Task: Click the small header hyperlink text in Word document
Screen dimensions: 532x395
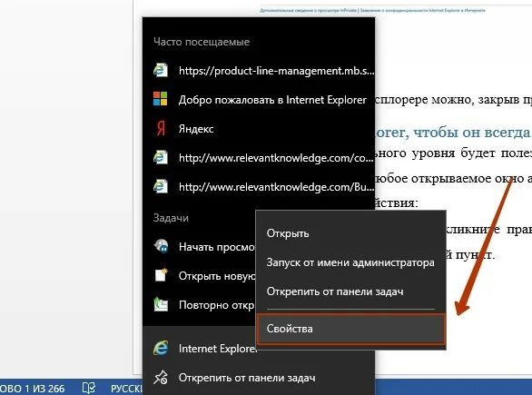Action: click(372, 11)
